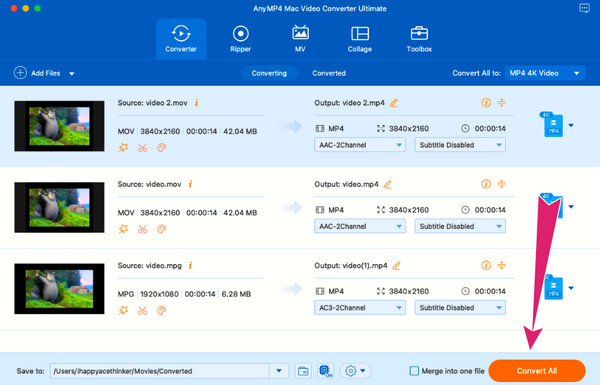Open the AAC-2Channel audio dropdown for video 2.mp4
600x385 pixels.
tap(360, 145)
